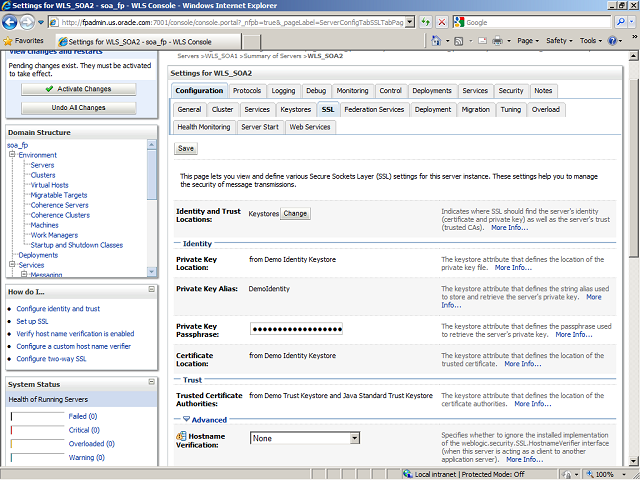This screenshot has height=480, width=640.
Task: Click the Activate Changes button
Action: pos(79,89)
